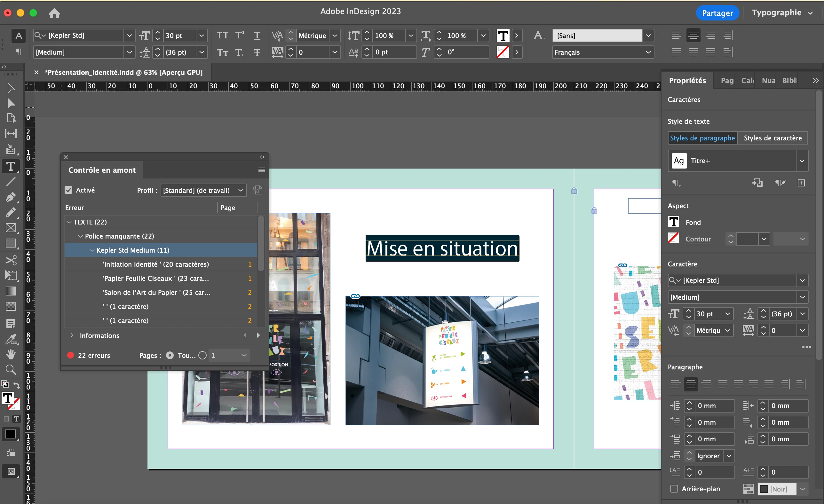The width and height of the screenshot is (824, 504).
Task: Collapse the Kepler Std Medium tree item
Action: click(x=92, y=250)
